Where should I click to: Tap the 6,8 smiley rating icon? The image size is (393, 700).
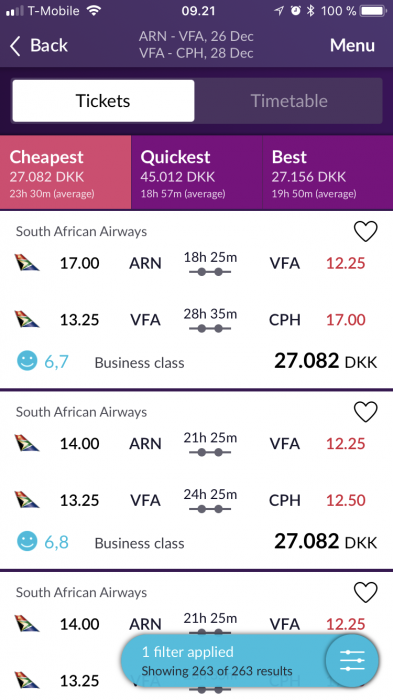pos(27,542)
